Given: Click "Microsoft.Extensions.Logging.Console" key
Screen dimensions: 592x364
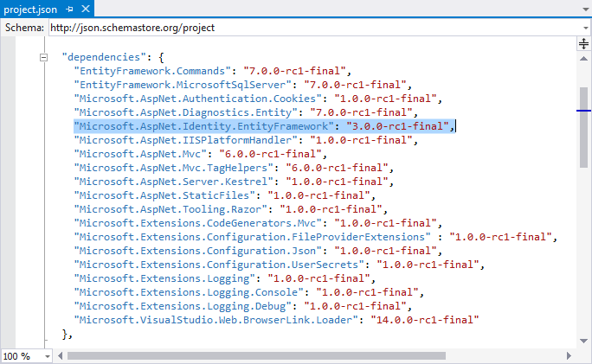Looking at the screenshot, I should click(189, 292).
